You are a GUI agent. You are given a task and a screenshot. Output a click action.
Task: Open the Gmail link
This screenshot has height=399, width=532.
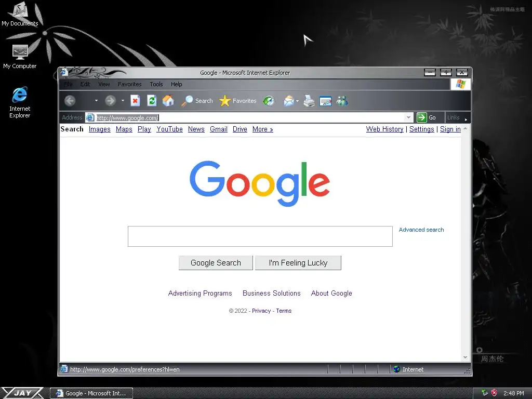219,129
